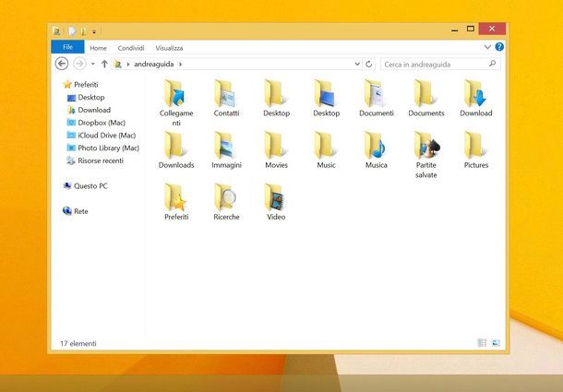Open the Video folder icon
The width and height of the screenshot is (563, 392).
[275, 197]
